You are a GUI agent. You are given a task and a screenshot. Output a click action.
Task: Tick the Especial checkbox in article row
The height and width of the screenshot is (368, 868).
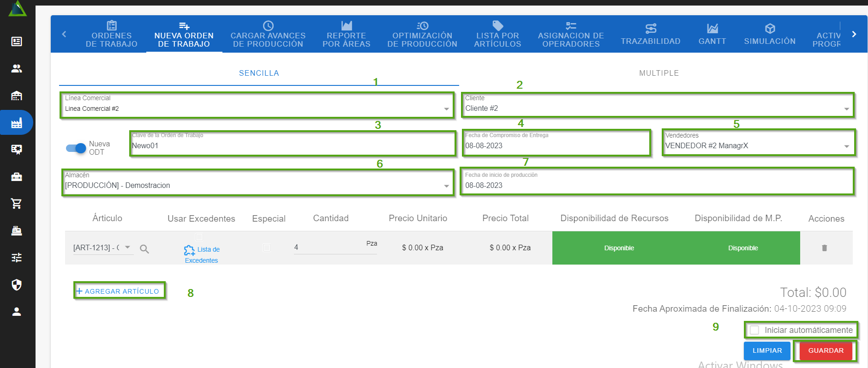pyautogui.click(x=266, y=248)
